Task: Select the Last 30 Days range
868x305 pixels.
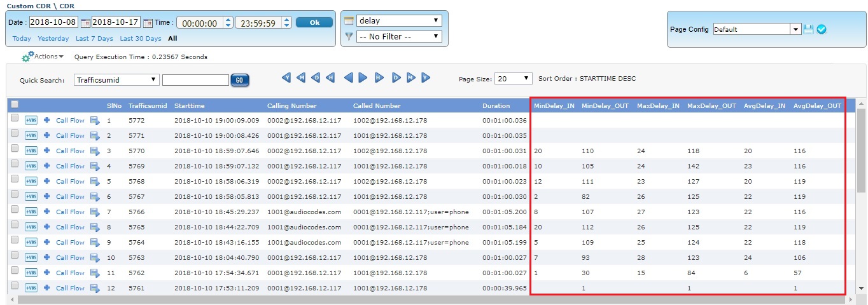Action: pos(141,38)
